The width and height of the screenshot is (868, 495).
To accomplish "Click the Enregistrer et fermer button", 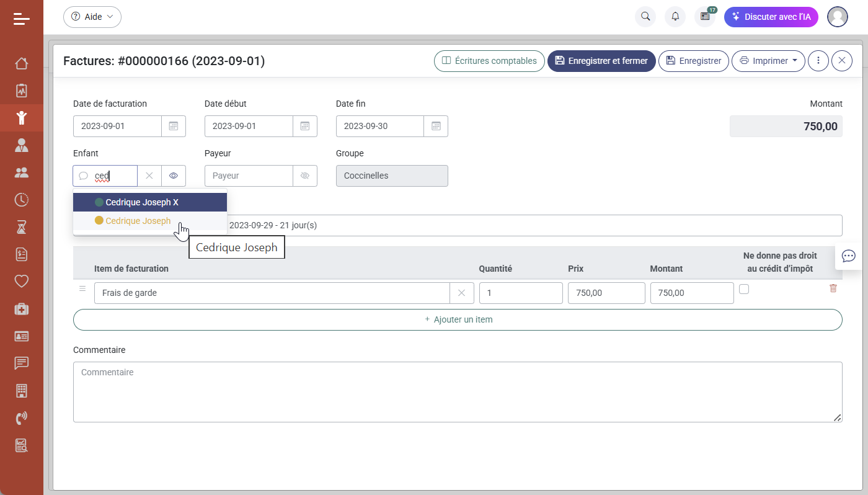I will (x=601, y=61).
